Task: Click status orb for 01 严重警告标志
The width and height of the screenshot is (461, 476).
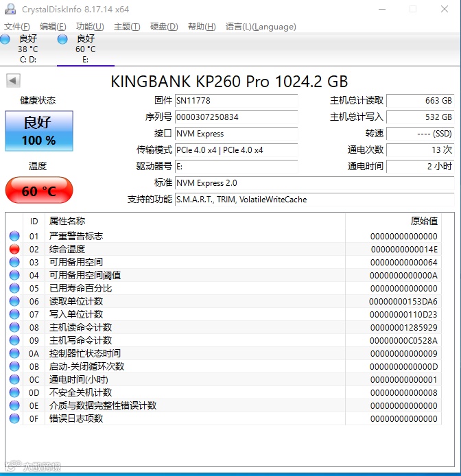Action: (14, 236)
